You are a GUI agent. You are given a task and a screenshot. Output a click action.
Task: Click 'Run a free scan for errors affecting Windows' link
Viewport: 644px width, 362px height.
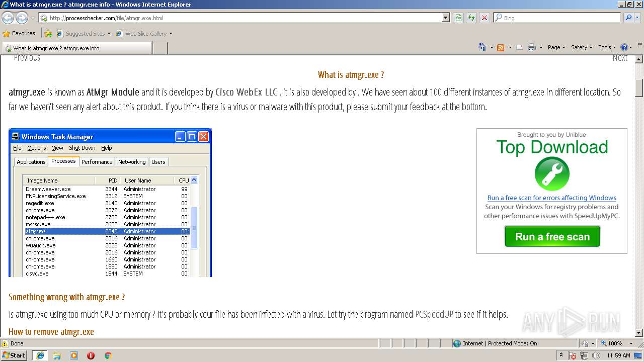551,198
